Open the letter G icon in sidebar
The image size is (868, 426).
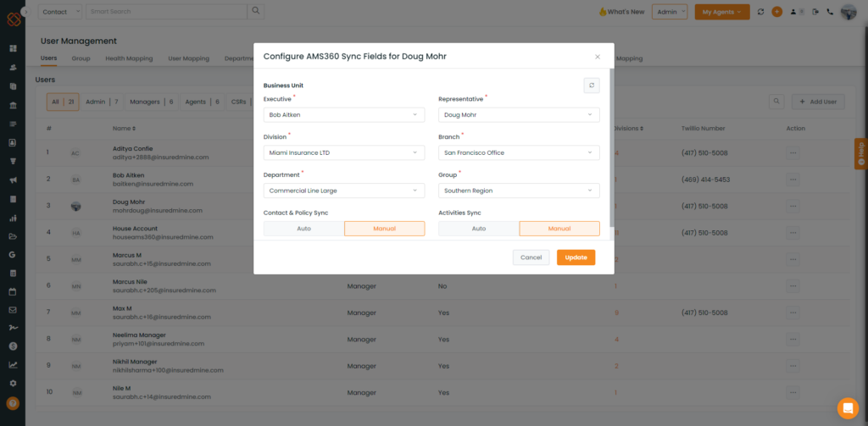click(13, 254)
